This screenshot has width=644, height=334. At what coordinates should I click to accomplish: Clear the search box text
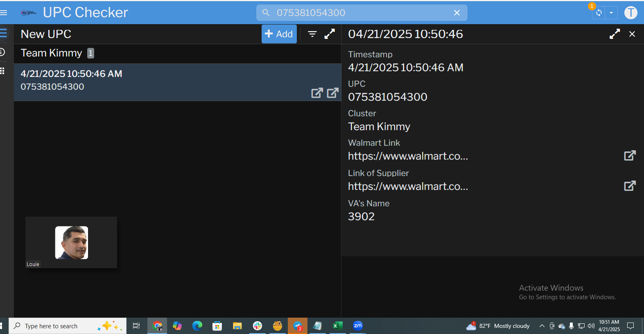(x=457, y=13)
